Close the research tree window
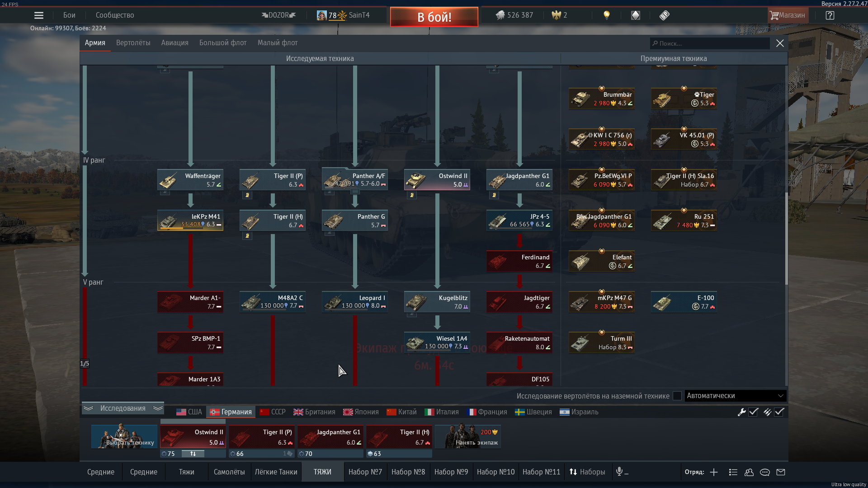This screenshot has width=868, height=488. (780, 43)
